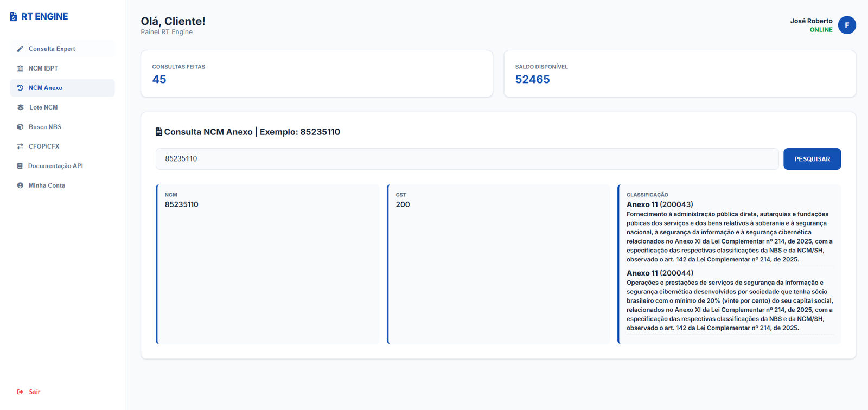868x410 pixels.
Task: Click the RT Engine logo icon
Action: tap(14, 17)
